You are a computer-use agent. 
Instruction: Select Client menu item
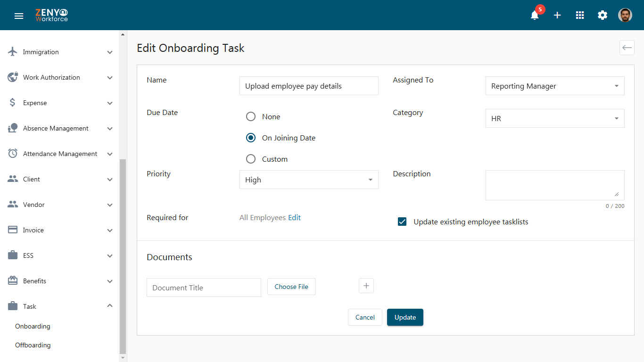pyautogui.click(x=32, y=179)
